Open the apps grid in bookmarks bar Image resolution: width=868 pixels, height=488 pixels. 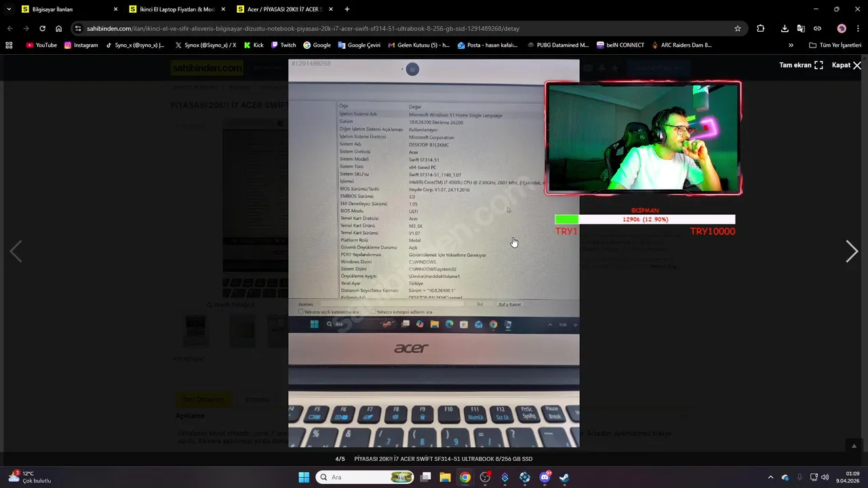pos(9,45)
